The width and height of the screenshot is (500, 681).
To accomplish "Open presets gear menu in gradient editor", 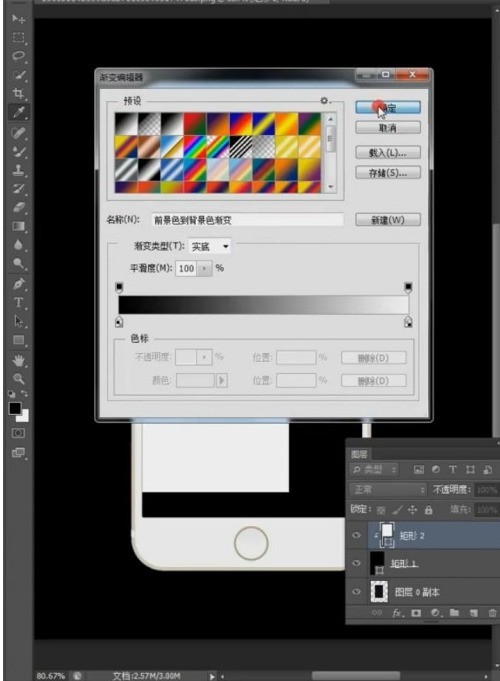I will pos(325,101).
